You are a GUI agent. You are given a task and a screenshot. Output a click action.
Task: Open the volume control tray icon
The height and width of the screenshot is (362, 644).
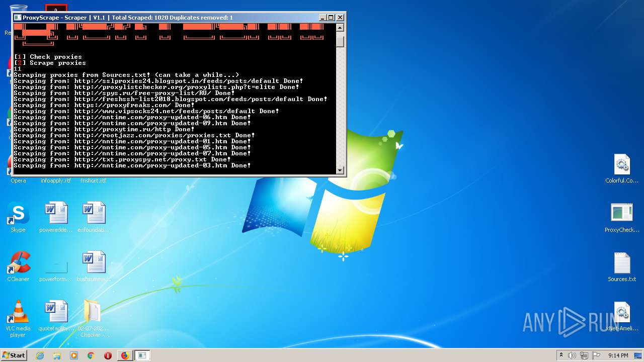point(572,355)
